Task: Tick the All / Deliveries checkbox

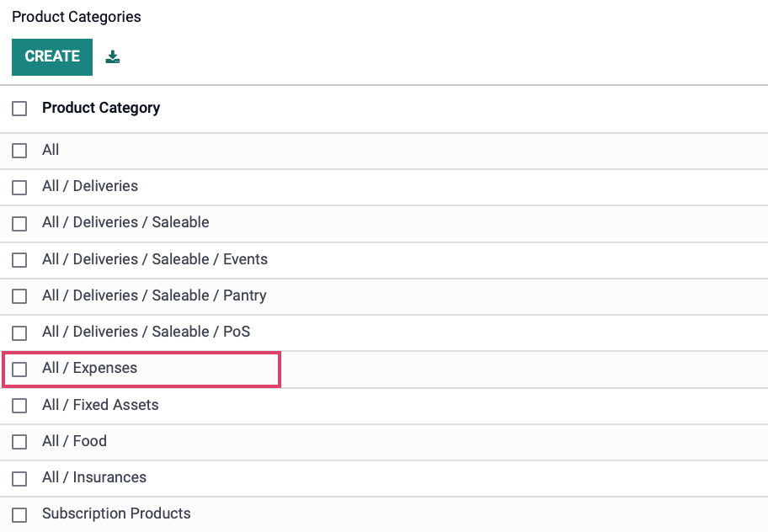Action: [x=19, y=187]
